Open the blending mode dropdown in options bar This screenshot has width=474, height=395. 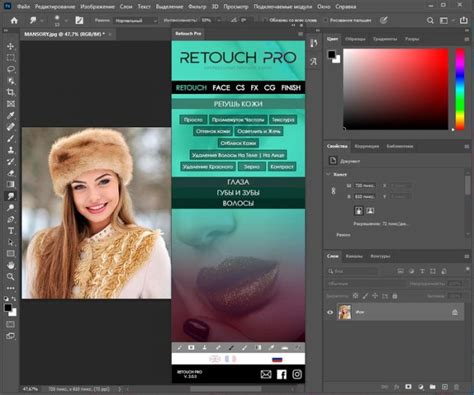135,21
